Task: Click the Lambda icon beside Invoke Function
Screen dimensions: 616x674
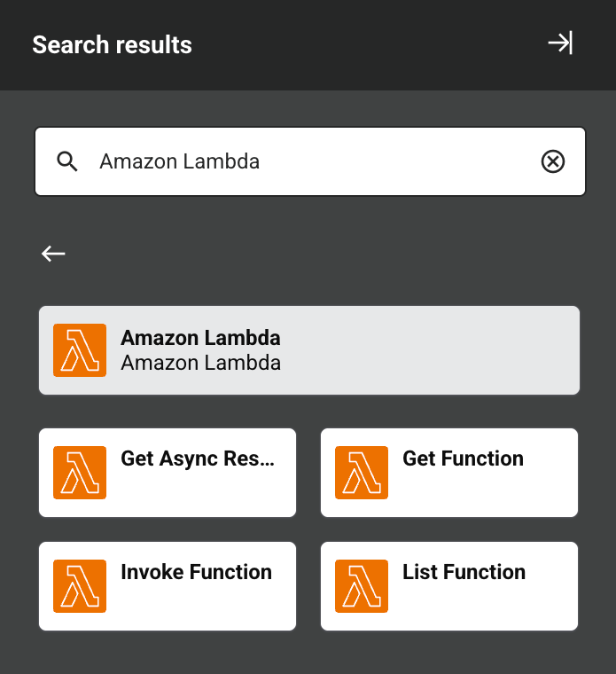Action: click(x=80, y=586)
